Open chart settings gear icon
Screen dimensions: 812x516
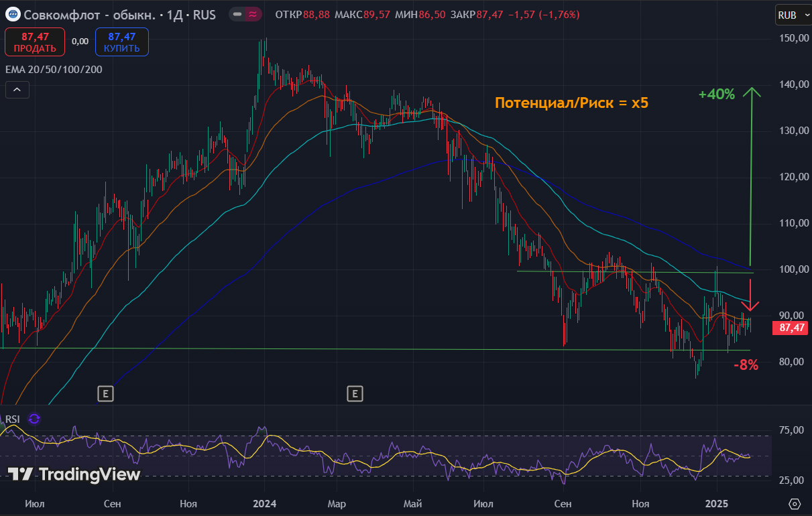[795, 504]
